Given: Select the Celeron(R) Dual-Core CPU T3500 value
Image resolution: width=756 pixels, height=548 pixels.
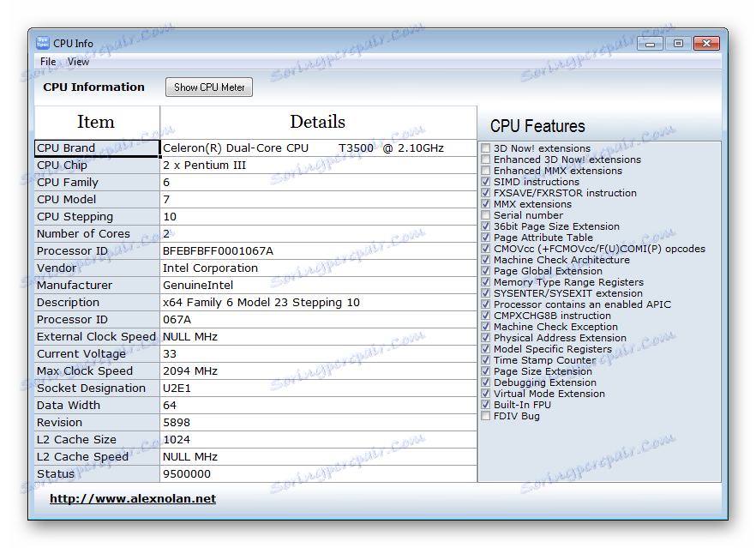Looking at the screenshot, I should (x=318, y=148).
